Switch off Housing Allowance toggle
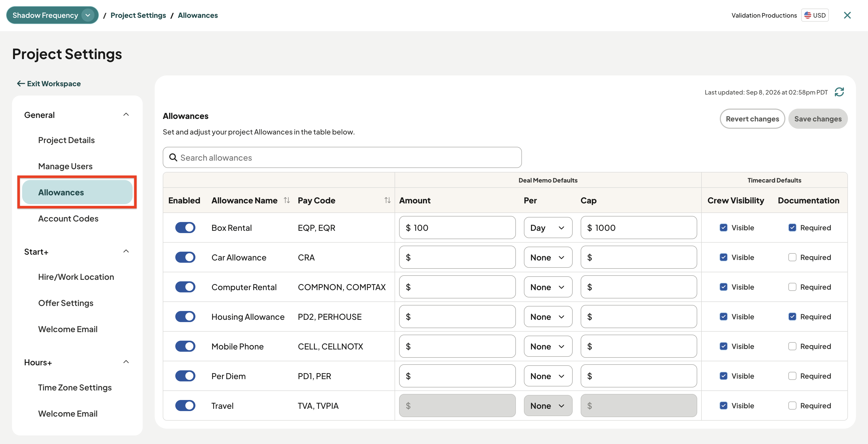 pyautogui.click(x=185, y=317)
